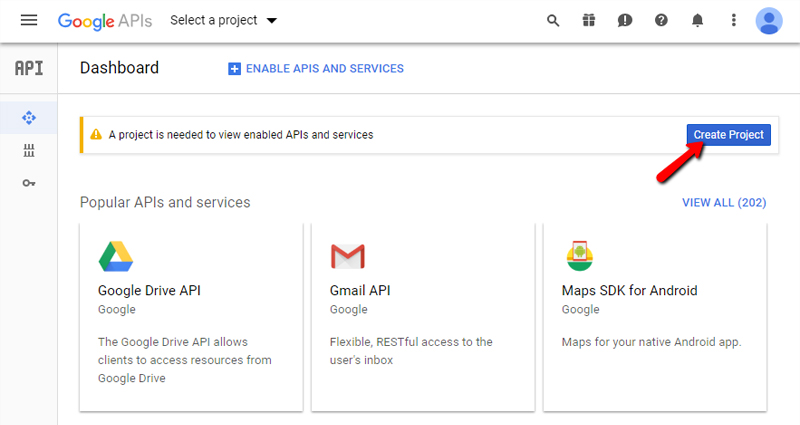Click 'A project is needed' warning text
Viewport: 800px width, 425px height.
click(241, 135)
